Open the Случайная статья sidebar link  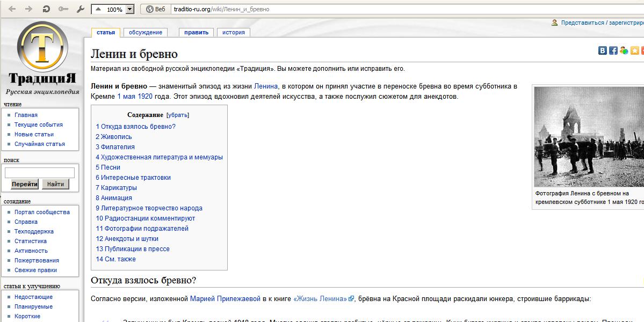(x=40, y=144)
